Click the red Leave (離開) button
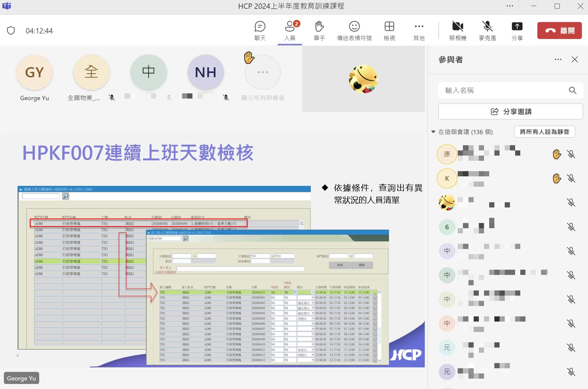The image size is (588, 389). coord(559,30)
